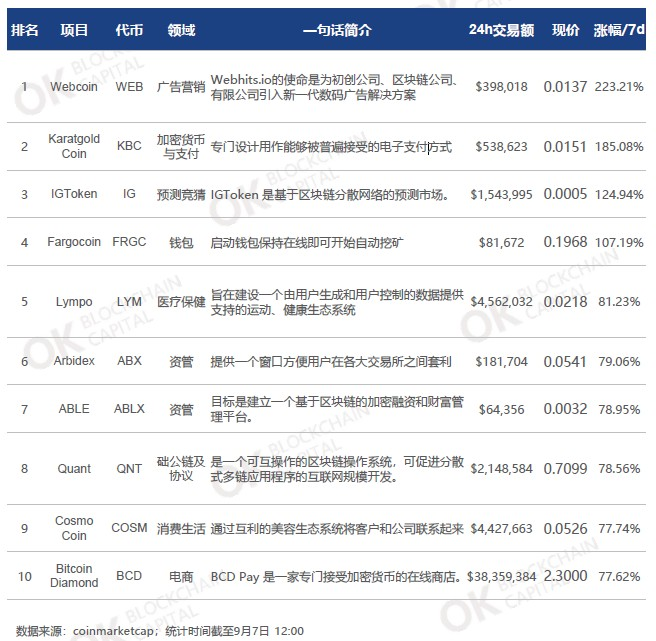Click the $4,427,663 trading volume

pyautogui.click(x=501, y=528)
